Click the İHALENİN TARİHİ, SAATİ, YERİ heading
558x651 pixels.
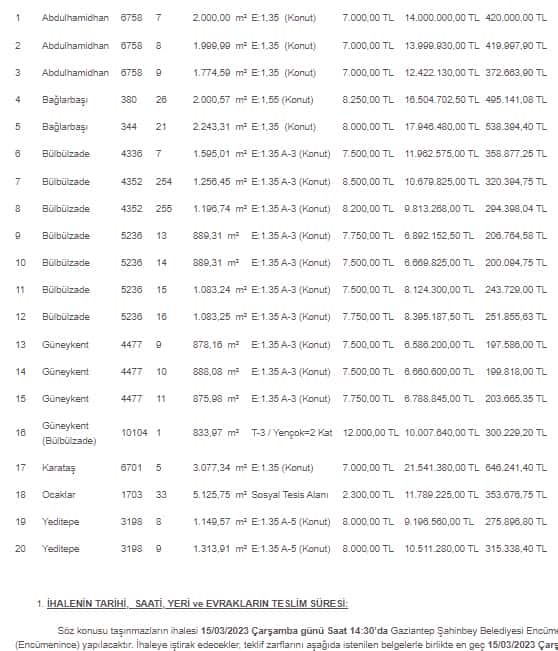[197, 603]
